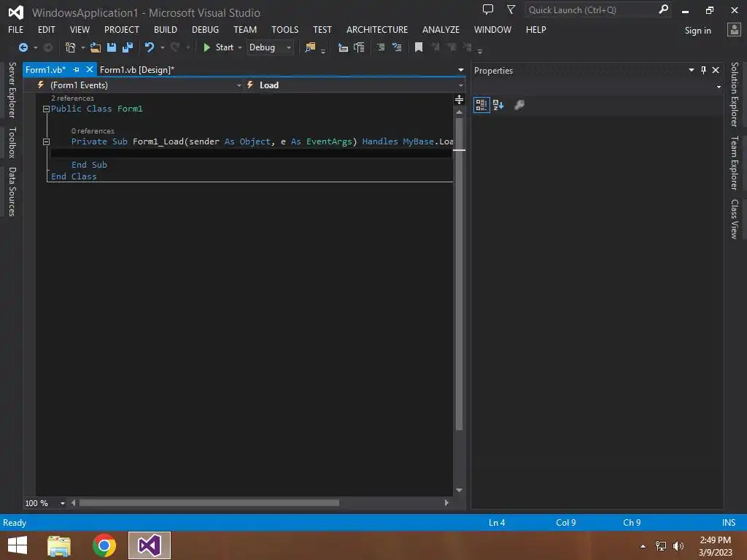747x560 pixels.
Task: Close the Form1.vb tab
Action: 89,69
